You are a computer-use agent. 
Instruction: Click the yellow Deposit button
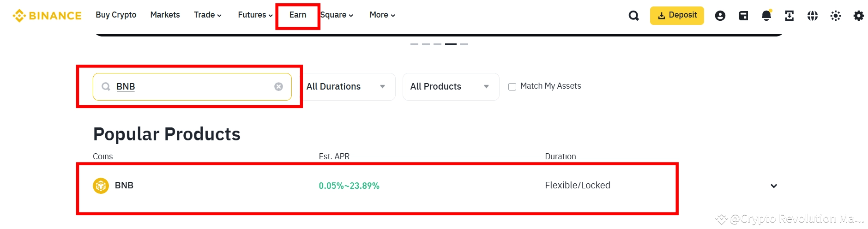tap(676, 15)
